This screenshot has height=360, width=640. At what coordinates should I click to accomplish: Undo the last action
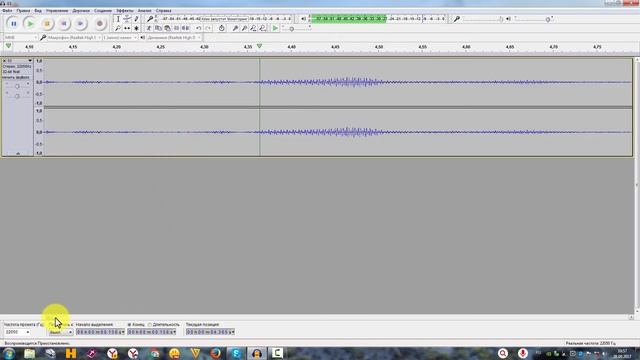pos(198,28)
